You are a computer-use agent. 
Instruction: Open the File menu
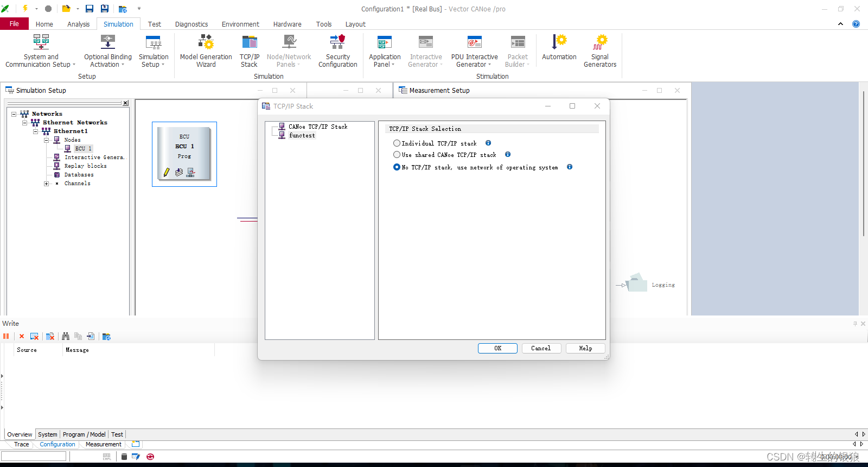(14, 24)
